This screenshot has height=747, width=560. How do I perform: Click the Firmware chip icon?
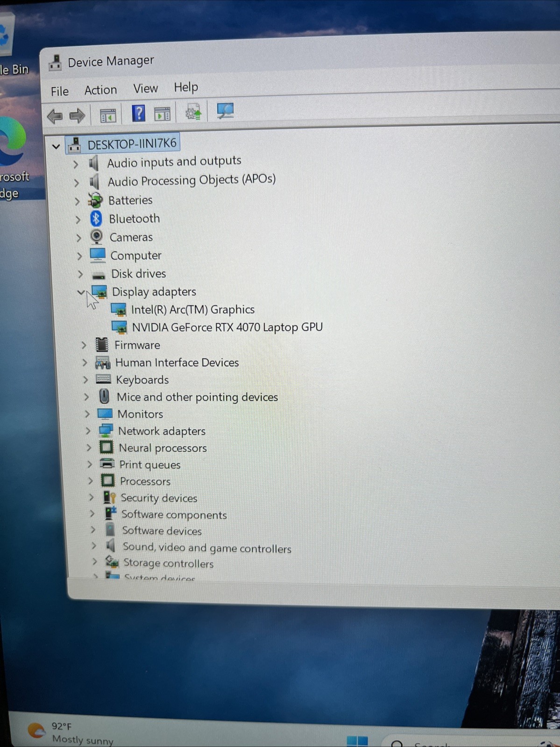click(101, 345)
